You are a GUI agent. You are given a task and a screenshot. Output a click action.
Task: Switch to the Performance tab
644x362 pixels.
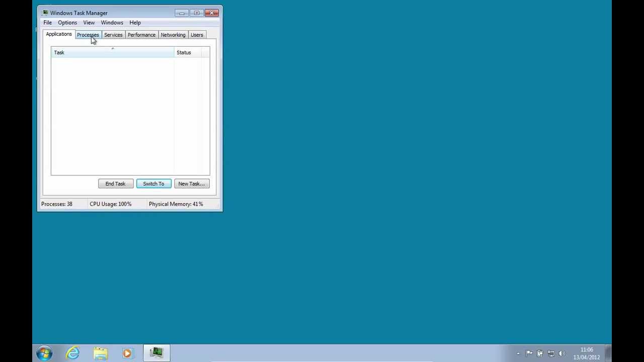(x=141, y=35)
